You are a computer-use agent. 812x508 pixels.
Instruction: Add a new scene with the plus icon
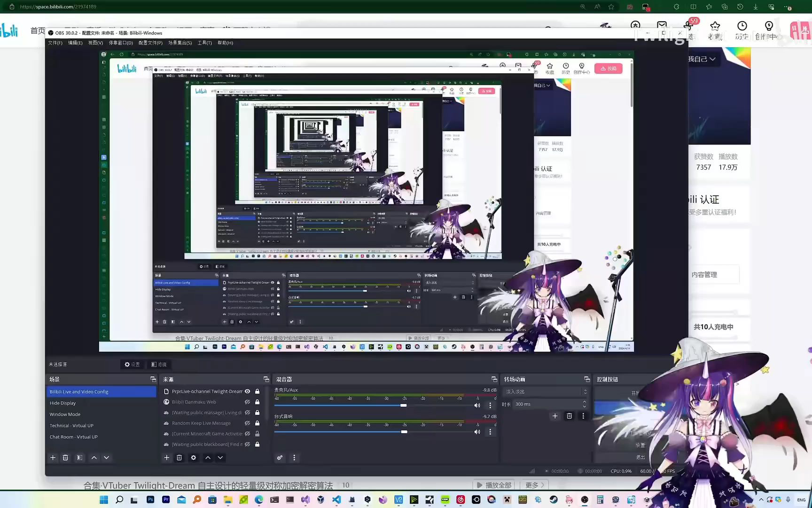point(53,458)
